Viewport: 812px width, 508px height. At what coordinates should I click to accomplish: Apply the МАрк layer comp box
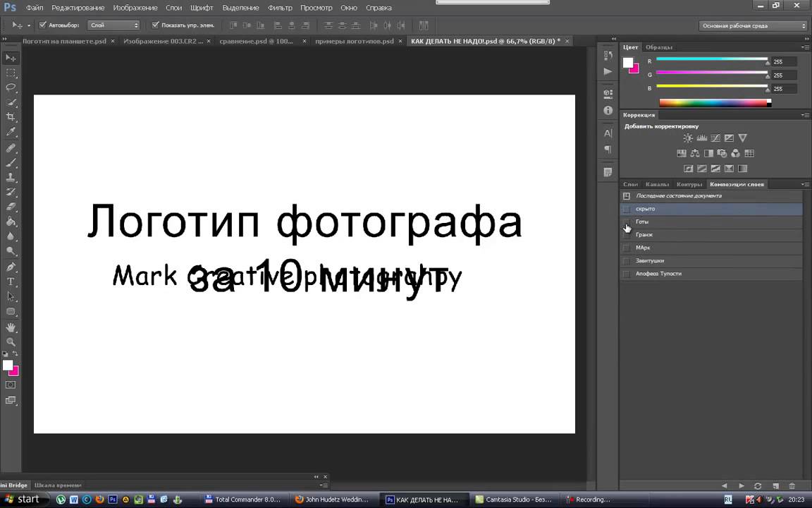[x=626, y=248]
